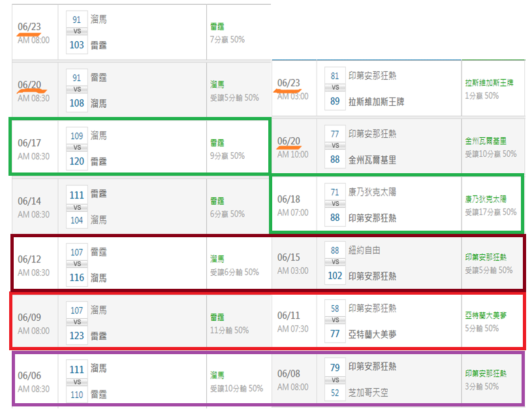Select the 06/18 date text

click(289, 199)
